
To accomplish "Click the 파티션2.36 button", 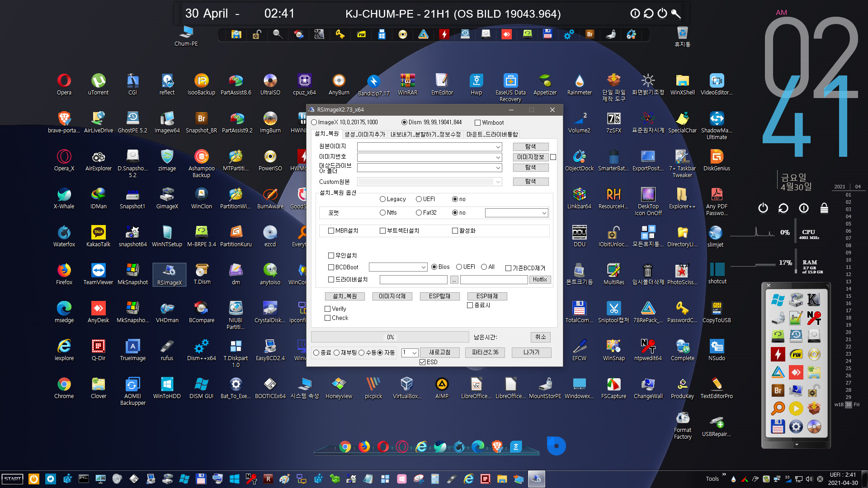I will [x=485, y=352].
